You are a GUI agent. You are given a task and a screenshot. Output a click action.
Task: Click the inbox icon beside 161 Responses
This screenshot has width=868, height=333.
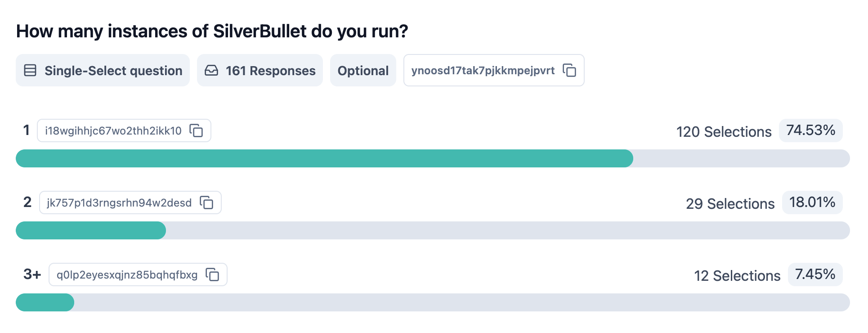211,70
